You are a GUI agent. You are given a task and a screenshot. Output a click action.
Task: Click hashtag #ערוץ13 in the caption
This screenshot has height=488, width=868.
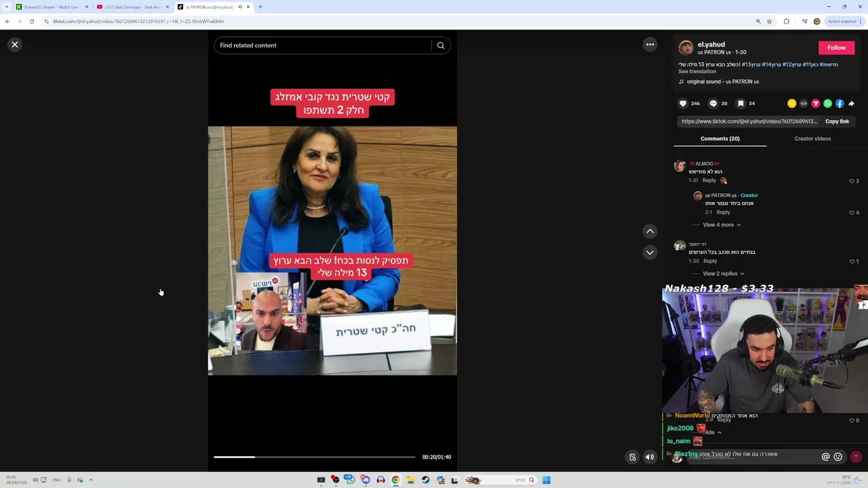751,64
